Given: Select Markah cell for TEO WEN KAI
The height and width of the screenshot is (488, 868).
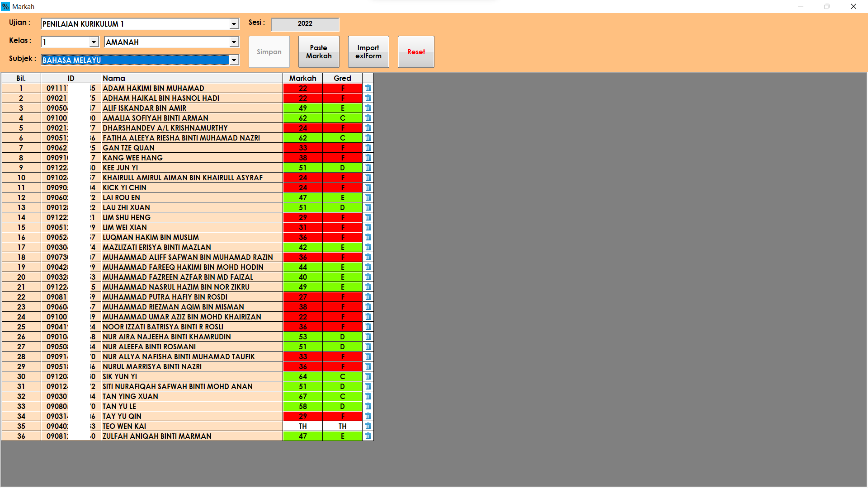Looking at the screenshot, I should (x=302, y=426).
